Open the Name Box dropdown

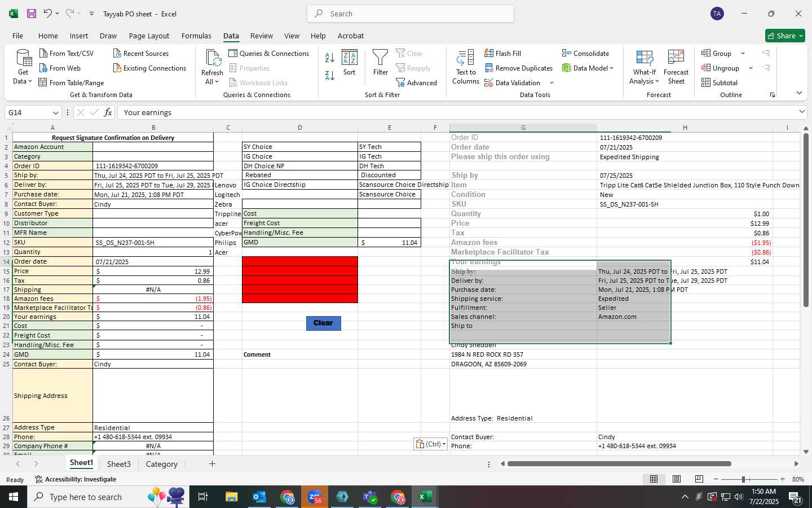point(55,112)
